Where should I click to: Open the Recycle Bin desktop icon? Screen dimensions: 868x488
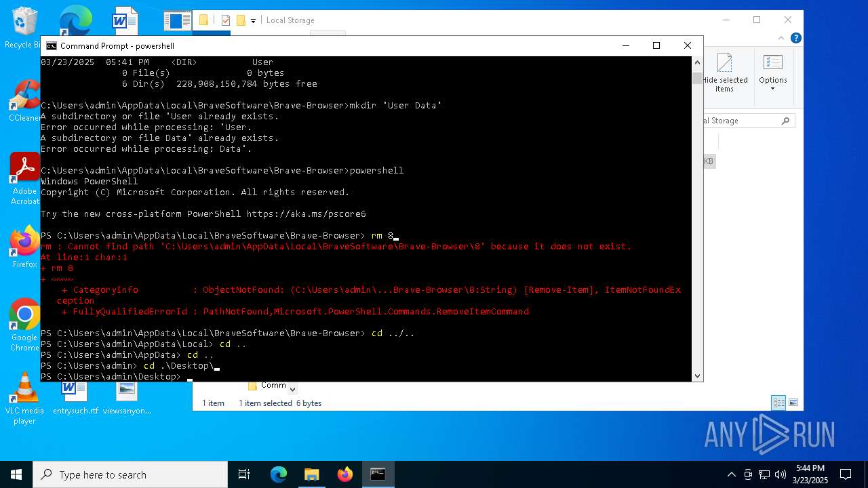pyautogui.click(x=23, y=27)
